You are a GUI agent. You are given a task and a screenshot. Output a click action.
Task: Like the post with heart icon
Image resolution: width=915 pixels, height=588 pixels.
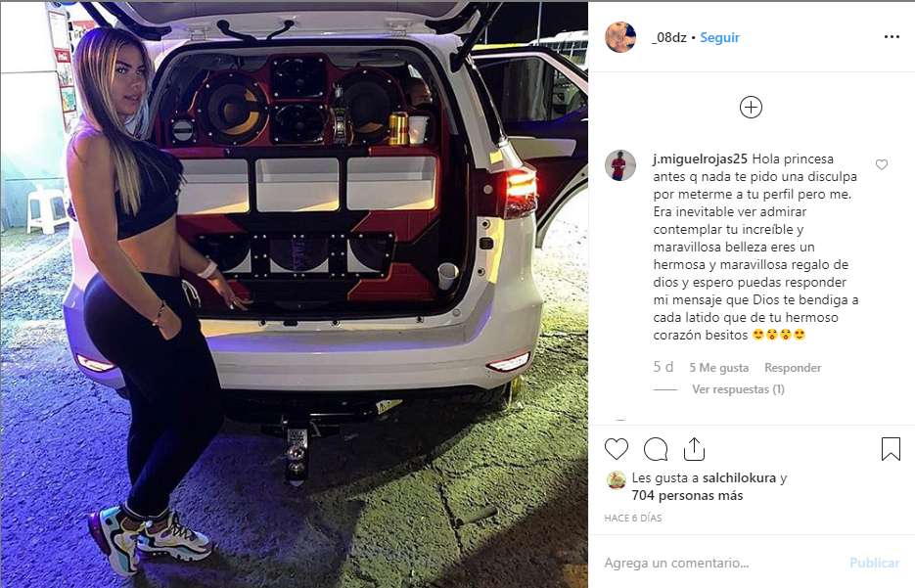617,449
